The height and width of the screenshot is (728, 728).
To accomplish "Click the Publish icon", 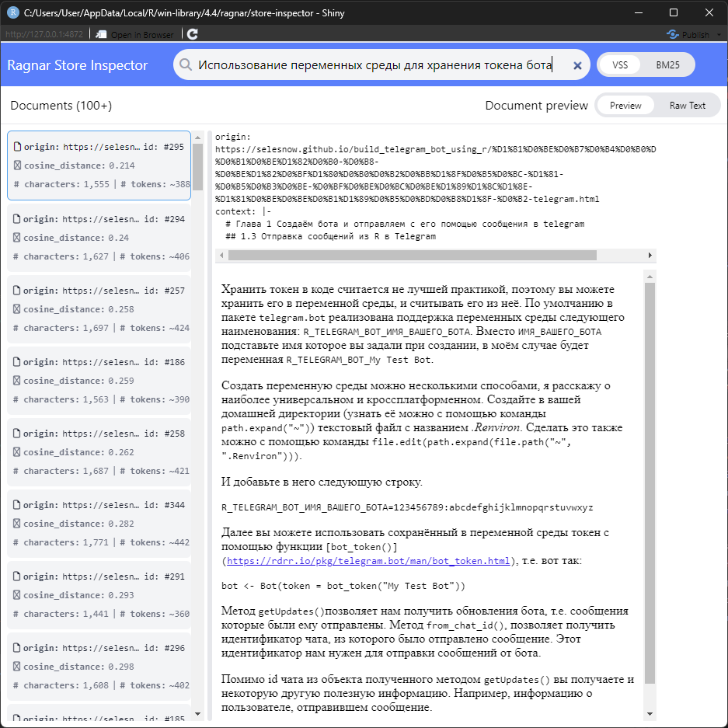I will (x=673, y=34).
